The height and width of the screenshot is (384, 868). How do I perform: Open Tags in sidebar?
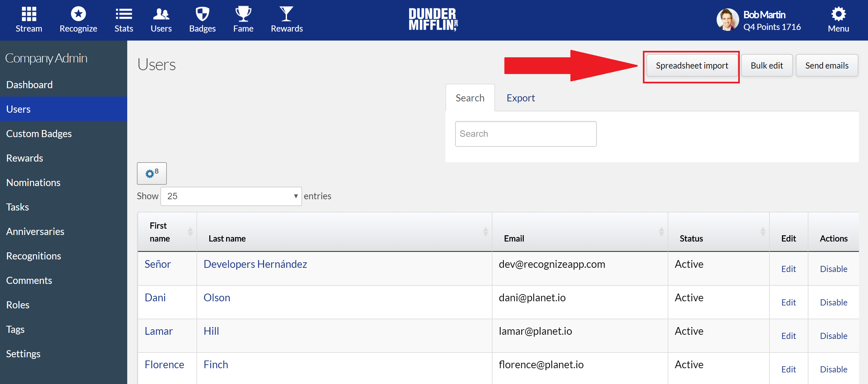pos(63,329)
